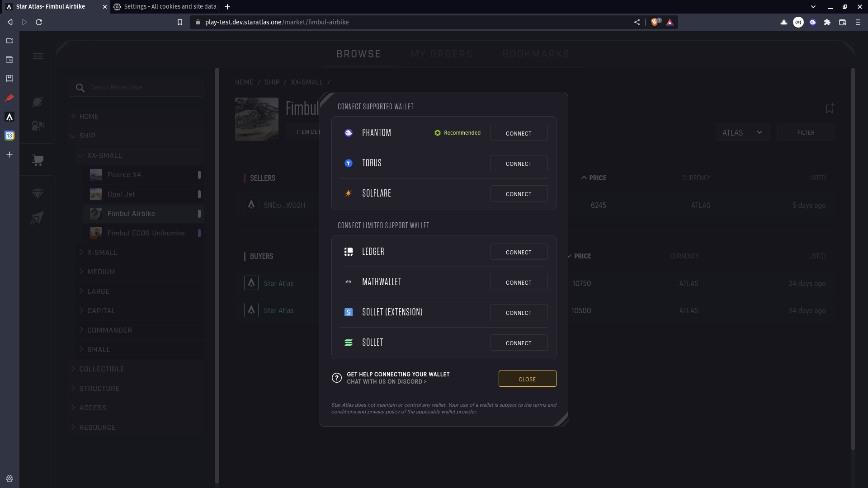Viewport: 868px width, 488px height.
Task: Click the XX-SMALL breadcrumb
Action: pos(307,82)
